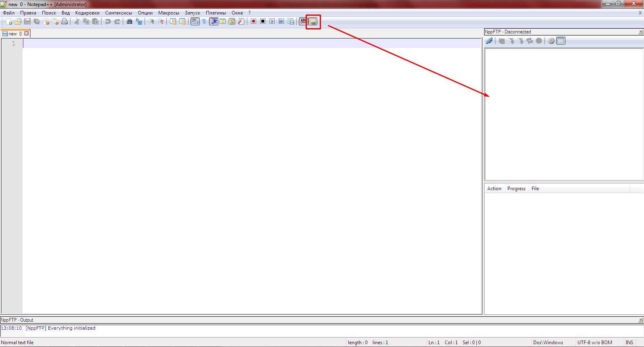Click the Save All toolbar icon
This screenshot has width=644, height=347.
(37, 21)
